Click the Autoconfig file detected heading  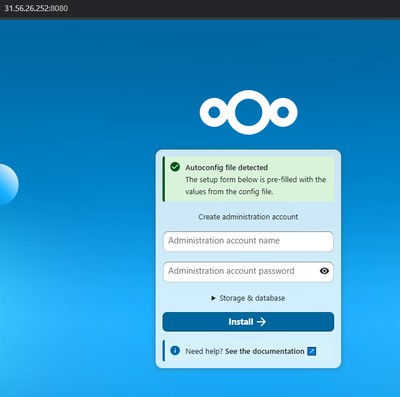click(x=227, y=167)
